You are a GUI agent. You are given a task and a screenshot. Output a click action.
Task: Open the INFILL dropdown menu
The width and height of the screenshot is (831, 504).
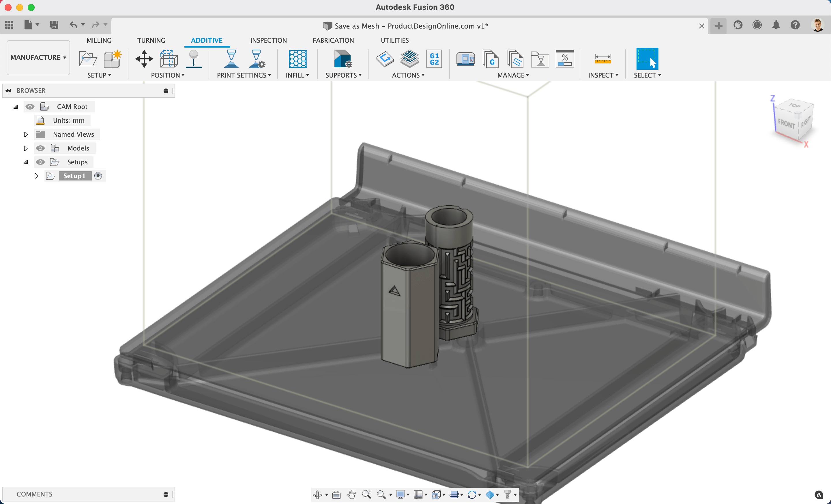tap(297, 75)
